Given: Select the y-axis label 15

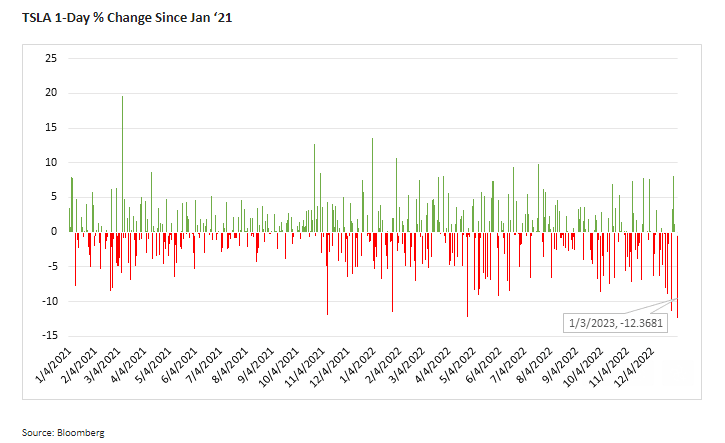Looking at the screenshot, I should [x=51, y=128].
